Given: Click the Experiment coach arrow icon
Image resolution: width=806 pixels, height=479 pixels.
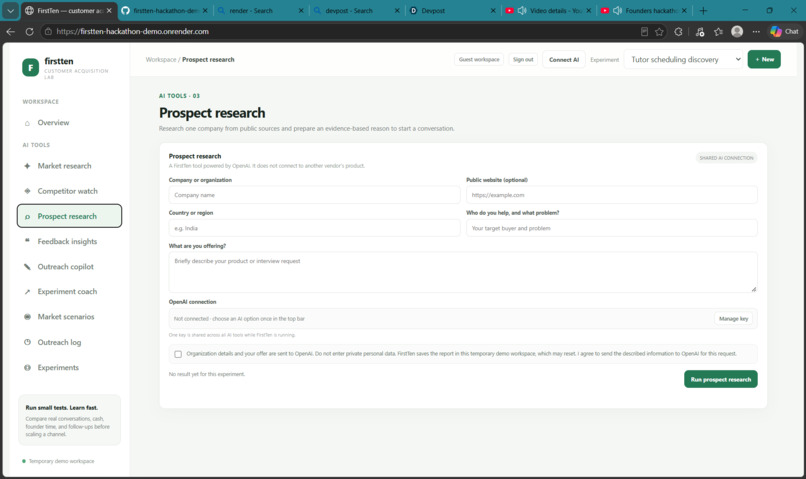Looking at the screenshot, I should (x=27, y=292).
